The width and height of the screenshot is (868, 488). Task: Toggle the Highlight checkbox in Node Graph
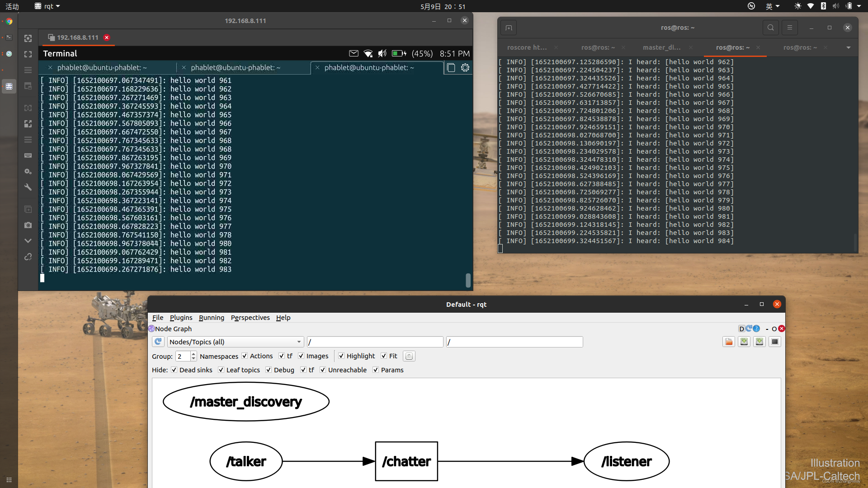click(341, 356)
